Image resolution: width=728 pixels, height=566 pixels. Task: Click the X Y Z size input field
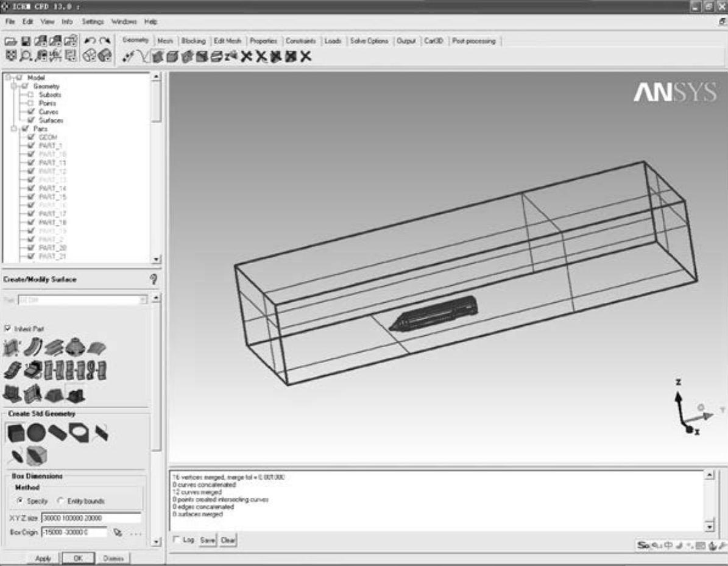coord(91,518)
